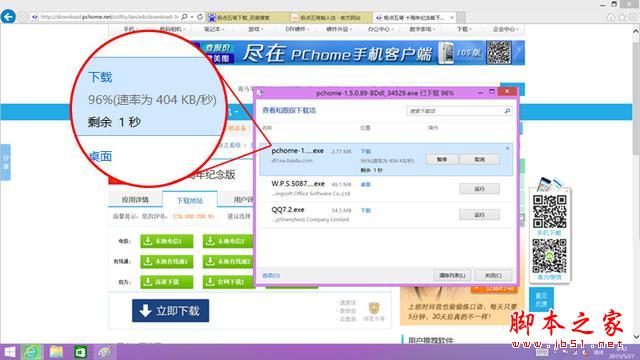Expand the 手机 navigation menu
This screenshot has height=360, width=640.
[x=130, y=29]
